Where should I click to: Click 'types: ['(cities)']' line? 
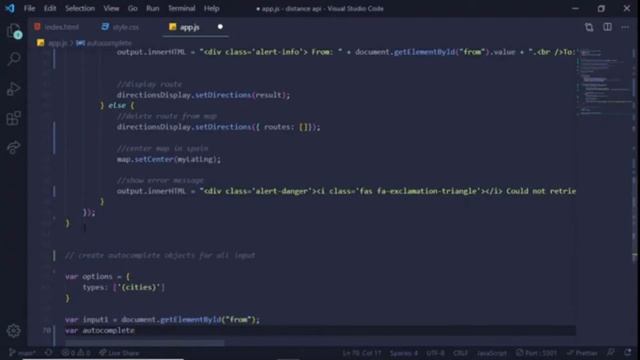[x=124, y=287]
